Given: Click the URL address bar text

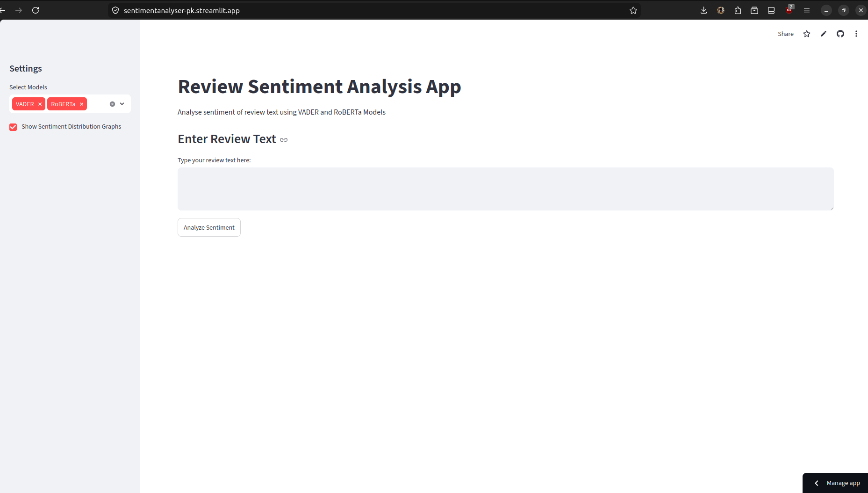Looking at the screenshot, I should [181, 10].
